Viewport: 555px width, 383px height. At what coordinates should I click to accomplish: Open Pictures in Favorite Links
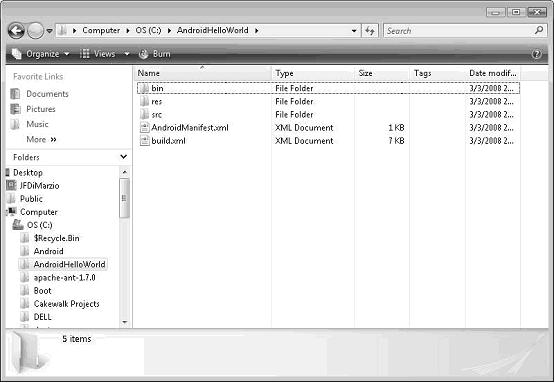pyautogui.click(x=41, y=109)
